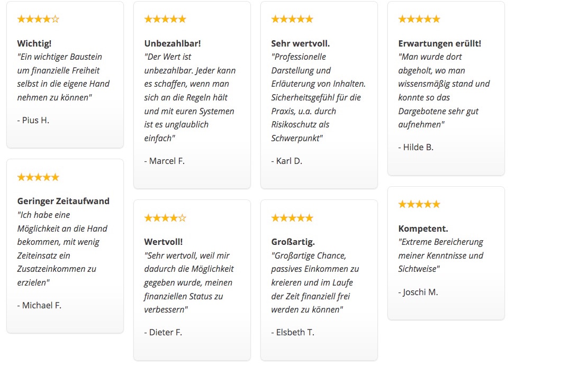Click reviewer name Pius H.
The image size is (588, 384).
[33, 120]
